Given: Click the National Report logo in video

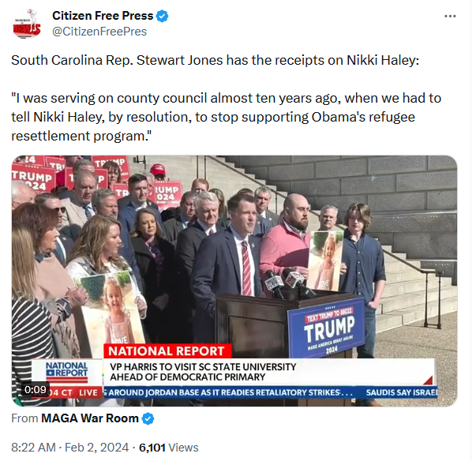Looking at the screenshot, I should coord(67,373).
